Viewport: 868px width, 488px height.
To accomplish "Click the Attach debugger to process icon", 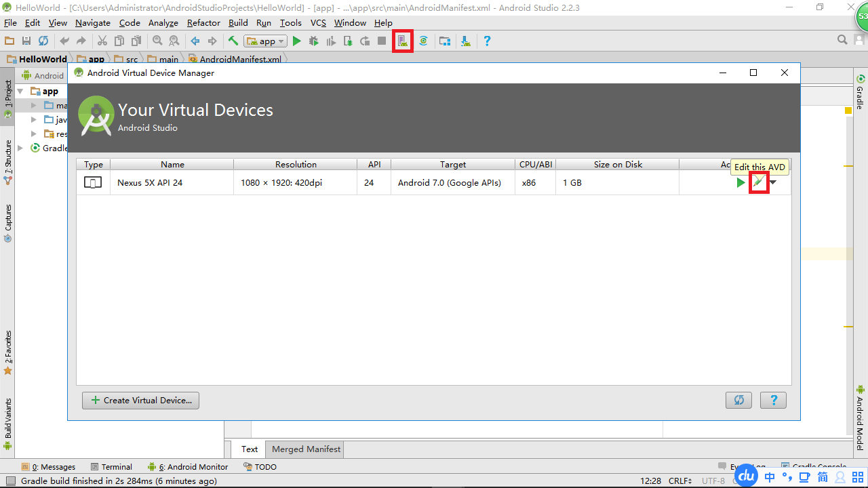I will click(348, 41).
